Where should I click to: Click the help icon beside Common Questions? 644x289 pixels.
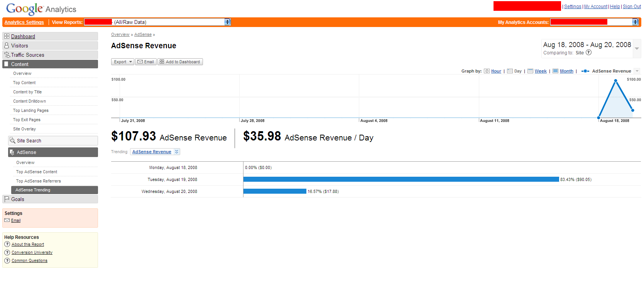click(x=7, y=260)
